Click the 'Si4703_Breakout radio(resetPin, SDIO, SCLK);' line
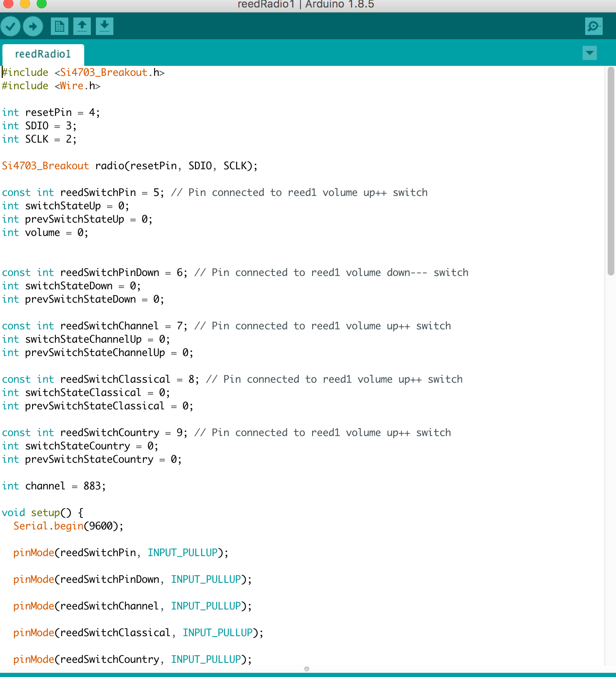Image resolution: width=616 pixels, height=677 pixels. coord(130,166)
